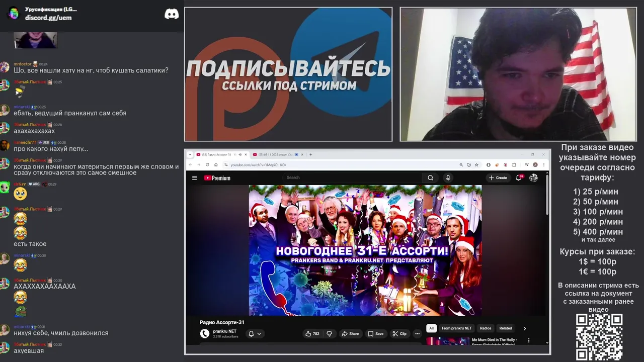Start voice search with the microphone icon
Screen dimensions: 644x362
448,177
